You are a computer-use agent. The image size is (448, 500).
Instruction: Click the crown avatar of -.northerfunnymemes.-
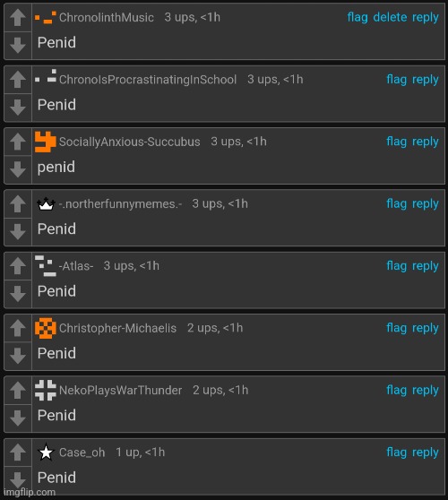pos(46,203)
